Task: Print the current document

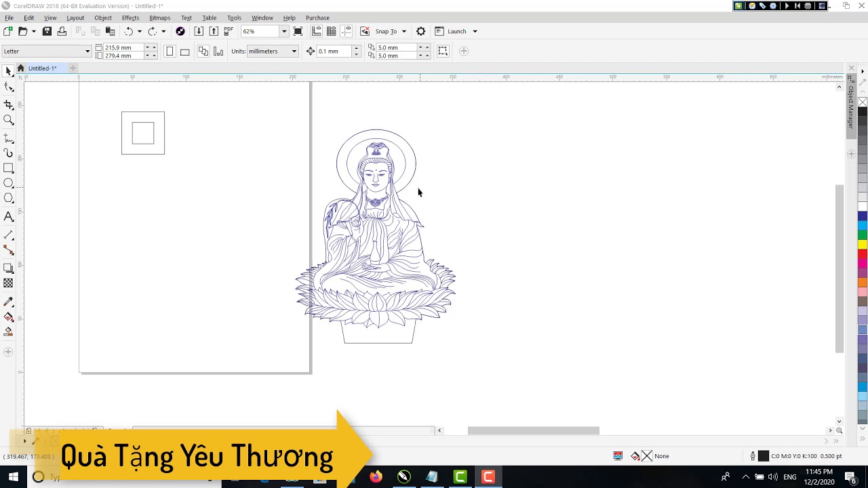Action: [62, 31]
